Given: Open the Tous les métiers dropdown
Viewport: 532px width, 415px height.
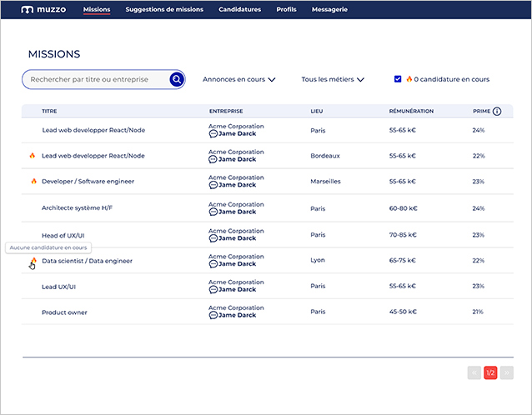Looking at the screenshot, I should 333,79.
